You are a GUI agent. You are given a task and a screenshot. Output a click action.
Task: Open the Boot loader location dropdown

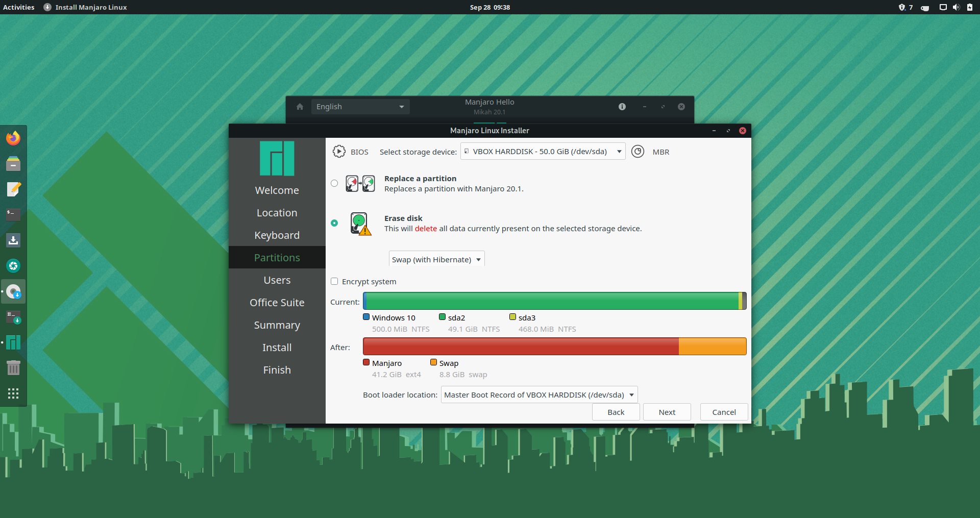(540, 394)
